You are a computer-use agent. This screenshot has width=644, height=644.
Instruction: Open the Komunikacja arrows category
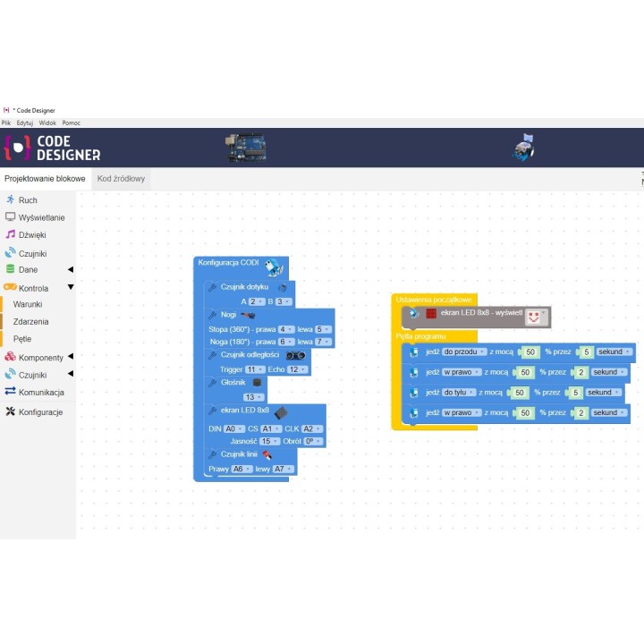click(x=41, y=393)
